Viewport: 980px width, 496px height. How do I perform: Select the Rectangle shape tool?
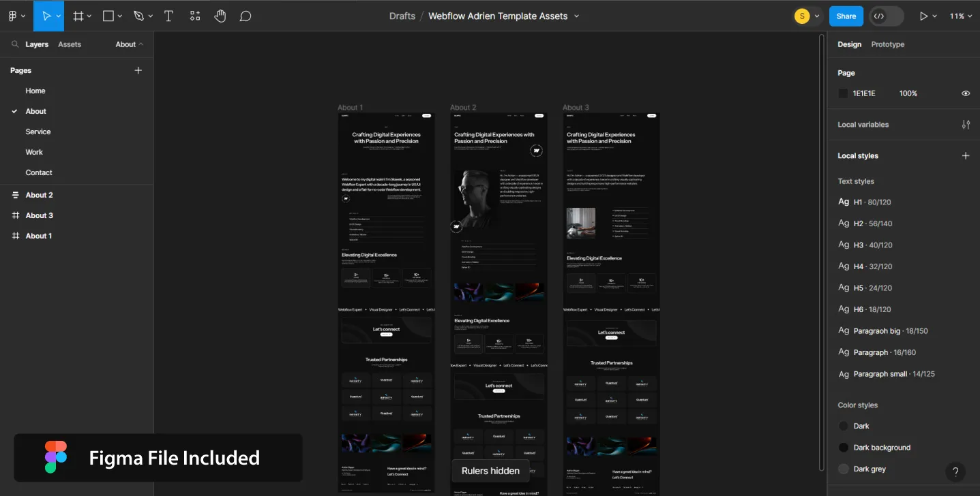coord(108,16)
